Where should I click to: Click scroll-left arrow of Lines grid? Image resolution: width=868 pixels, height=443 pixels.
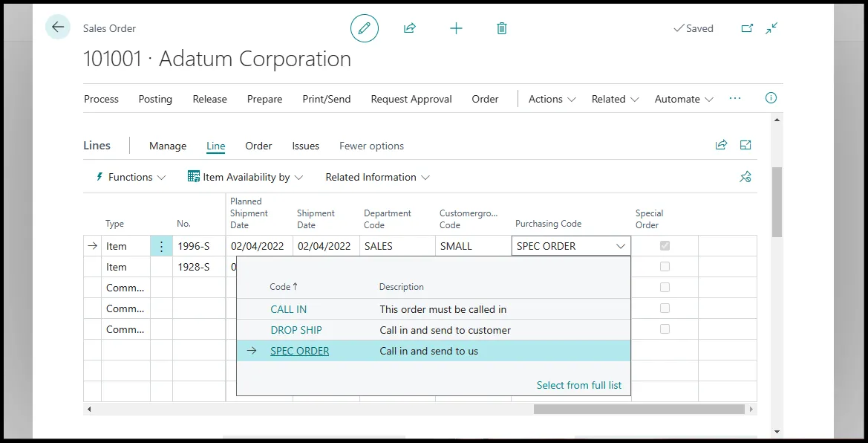click(x=88, y=409)
